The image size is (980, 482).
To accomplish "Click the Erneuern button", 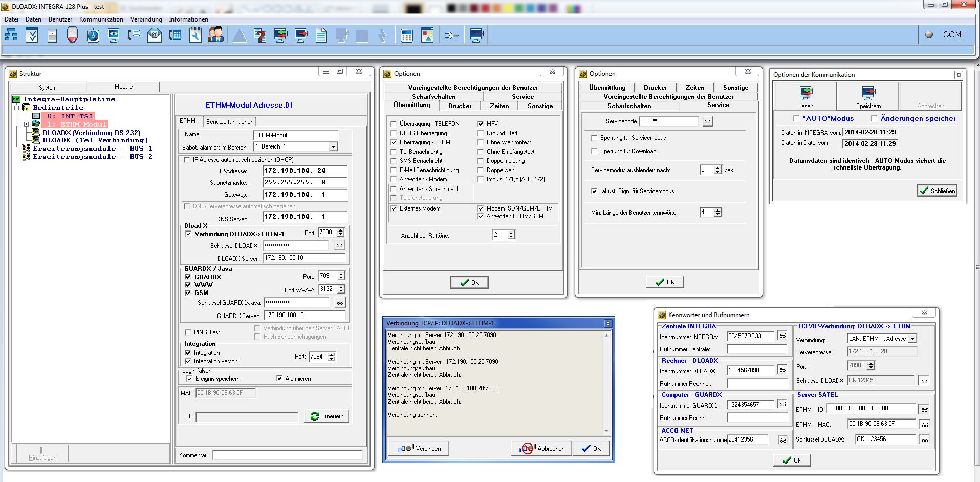I will (x=327, y=416).
